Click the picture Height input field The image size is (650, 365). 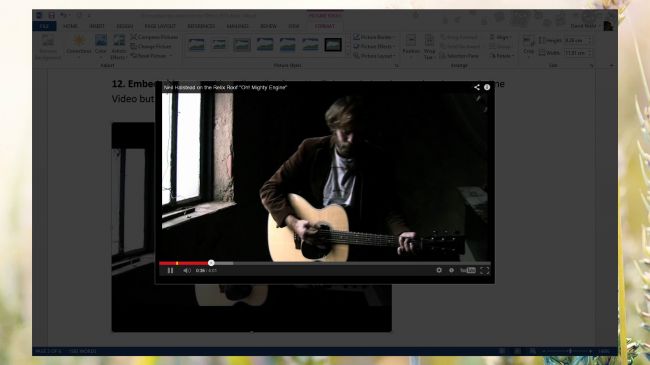click(x=577, y=41)
